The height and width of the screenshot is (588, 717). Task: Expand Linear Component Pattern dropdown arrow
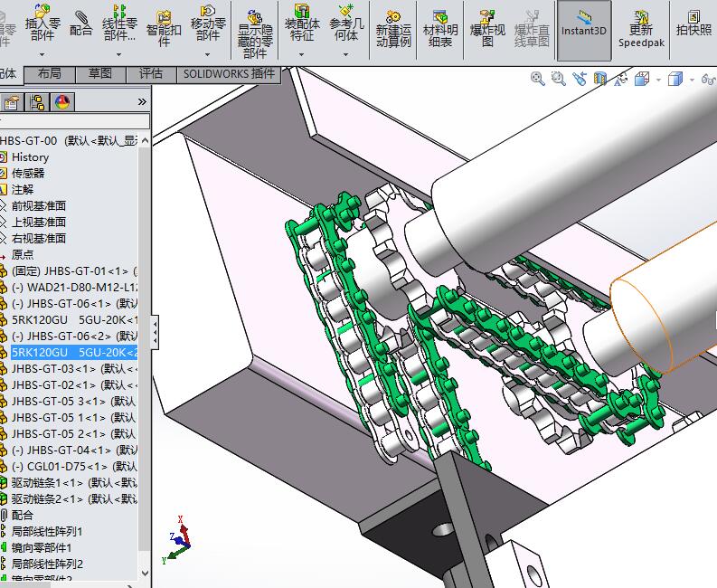coord(118,54)
